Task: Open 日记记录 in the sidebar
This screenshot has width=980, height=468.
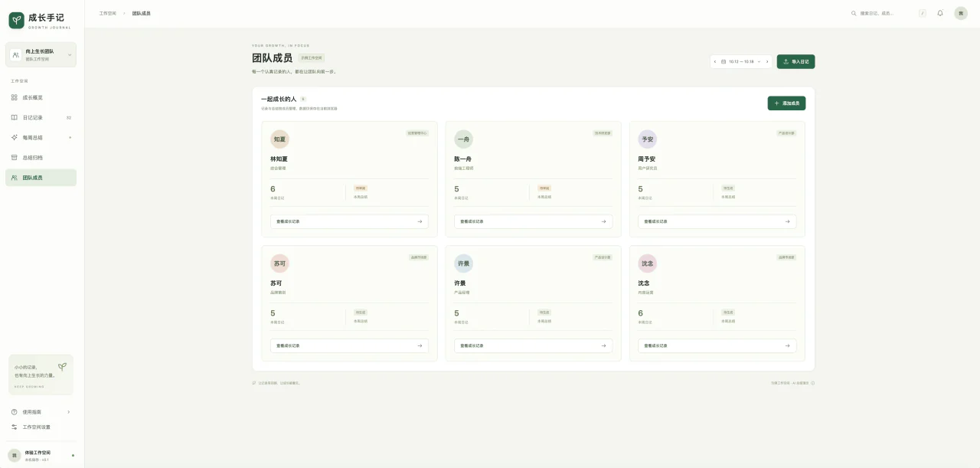Action: [41, 117]
